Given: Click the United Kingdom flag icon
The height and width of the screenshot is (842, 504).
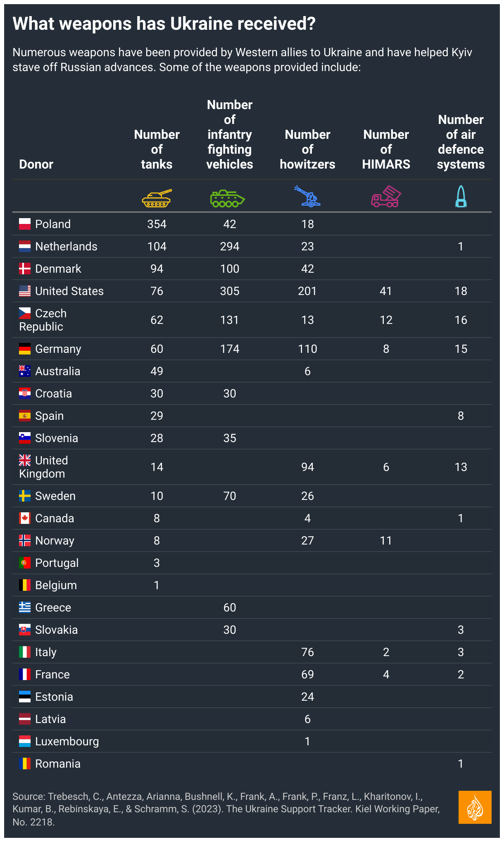Looking at the screenshot, I should 25,460.
